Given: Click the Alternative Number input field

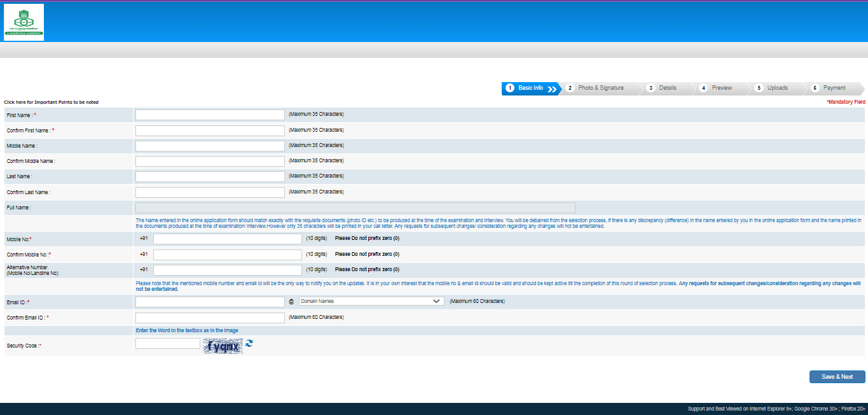Looking at the screenshot, I should [227, 270].
